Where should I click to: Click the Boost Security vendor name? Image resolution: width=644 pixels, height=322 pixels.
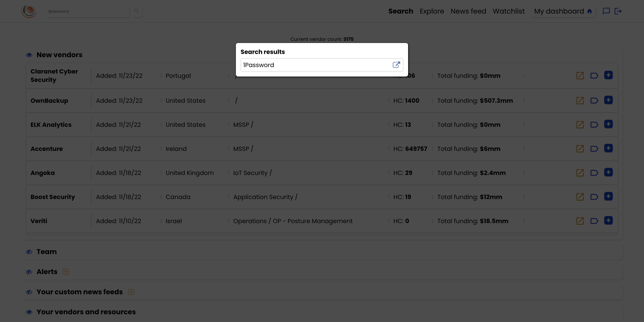(53, 197)
